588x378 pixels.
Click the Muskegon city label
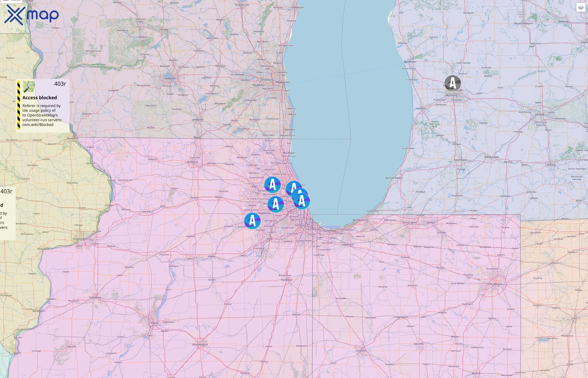coord(410,62)
